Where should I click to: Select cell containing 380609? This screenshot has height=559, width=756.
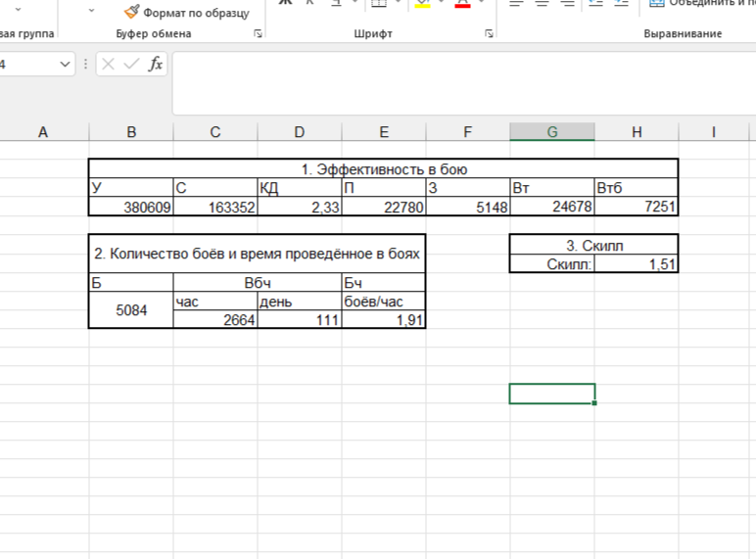tap(131, 208)
